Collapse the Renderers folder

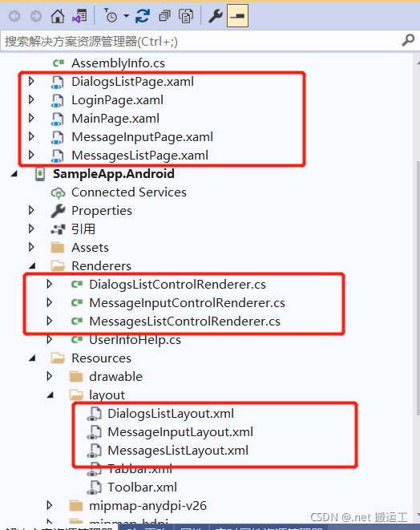[32, 266]
